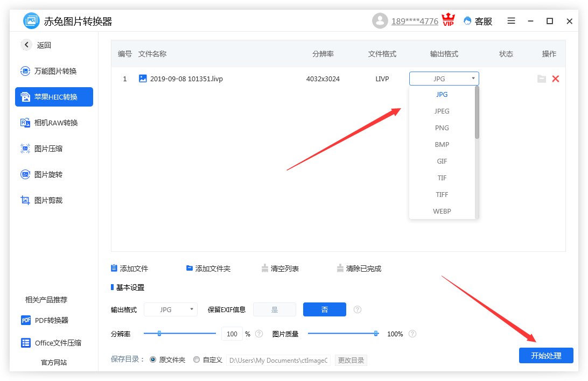Screen dimensions: 588x381
Task: Choose WEBP output format option
Action: pyautogui.click(x=442, y=211)
